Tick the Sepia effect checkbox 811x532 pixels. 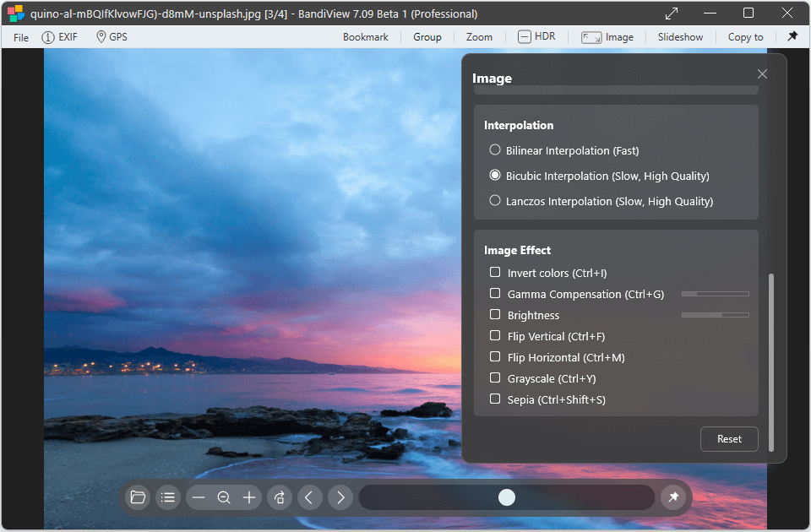495,399
